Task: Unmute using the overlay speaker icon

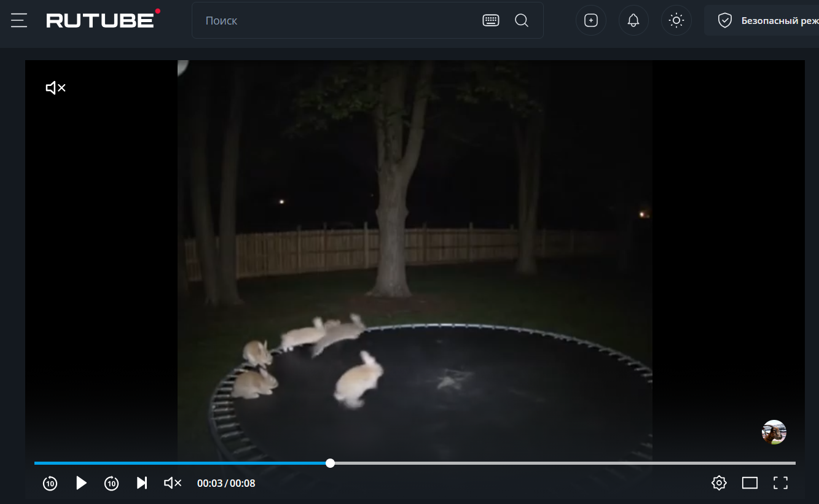Action: click(x=55, y=88)
